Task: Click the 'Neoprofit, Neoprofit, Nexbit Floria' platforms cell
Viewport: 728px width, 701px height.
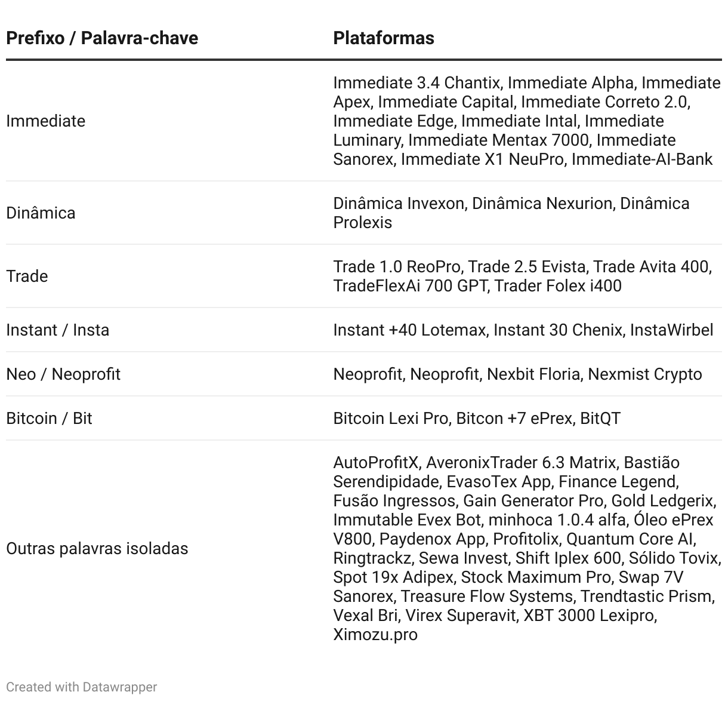Action: pyautogui.click(x=517, y=374)
